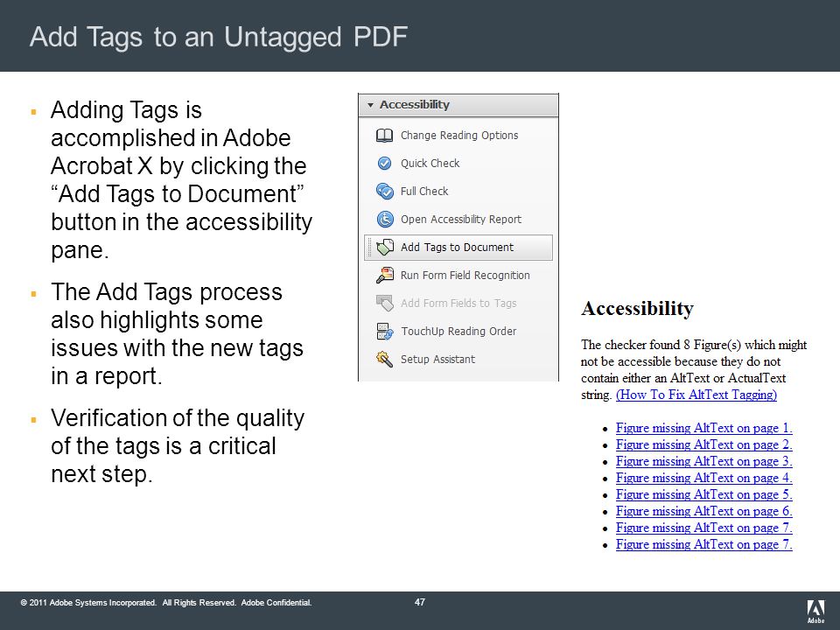Click the Add Tags to Document tag icon
Image resolution: width=840 pixels, height=630 pixels.
tap(385, 247)
